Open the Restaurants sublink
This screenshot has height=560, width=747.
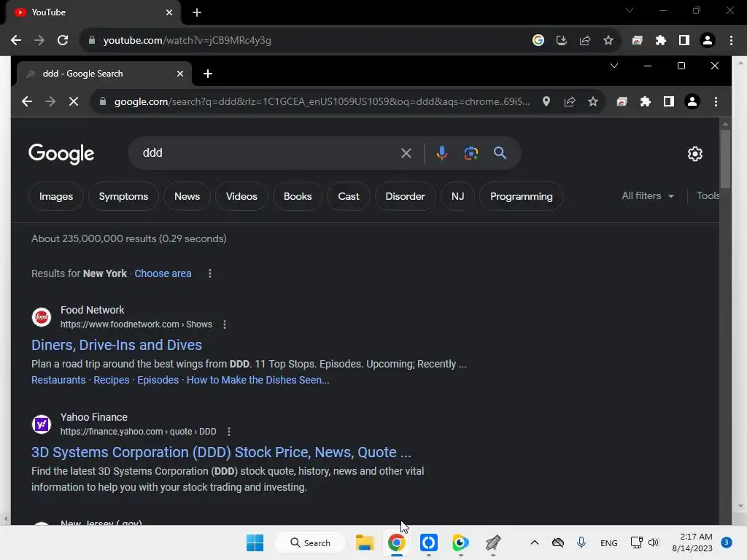click(58, 380)
